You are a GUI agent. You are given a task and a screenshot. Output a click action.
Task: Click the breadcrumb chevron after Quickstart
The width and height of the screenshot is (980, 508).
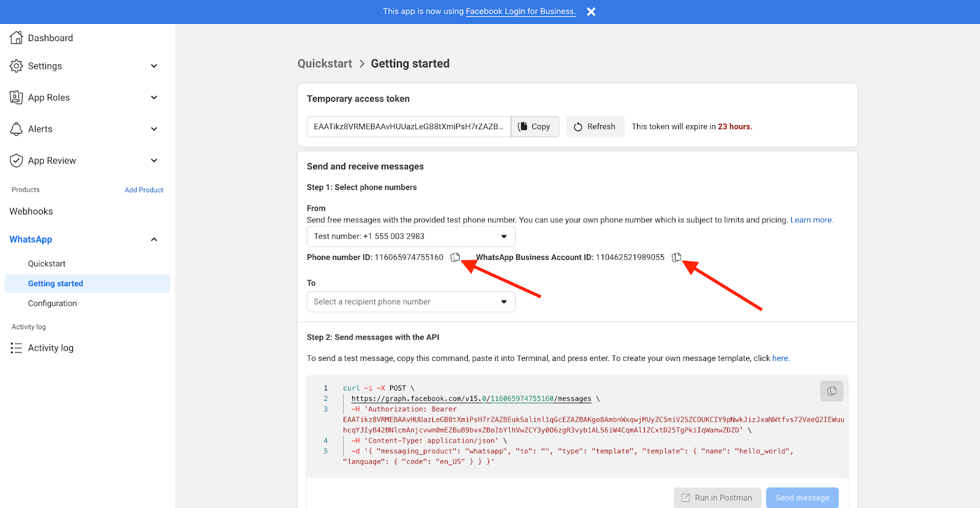pyautogui.click(x=362, y=64)
